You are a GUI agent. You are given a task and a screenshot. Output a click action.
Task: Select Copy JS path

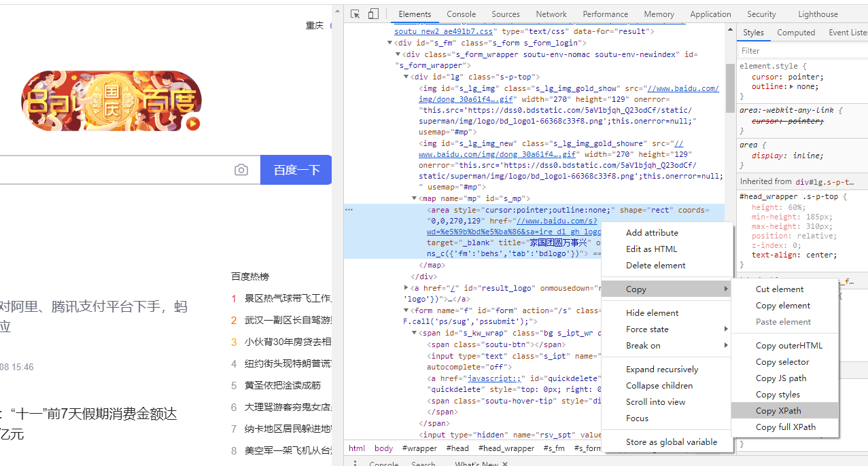click(785, 378)
